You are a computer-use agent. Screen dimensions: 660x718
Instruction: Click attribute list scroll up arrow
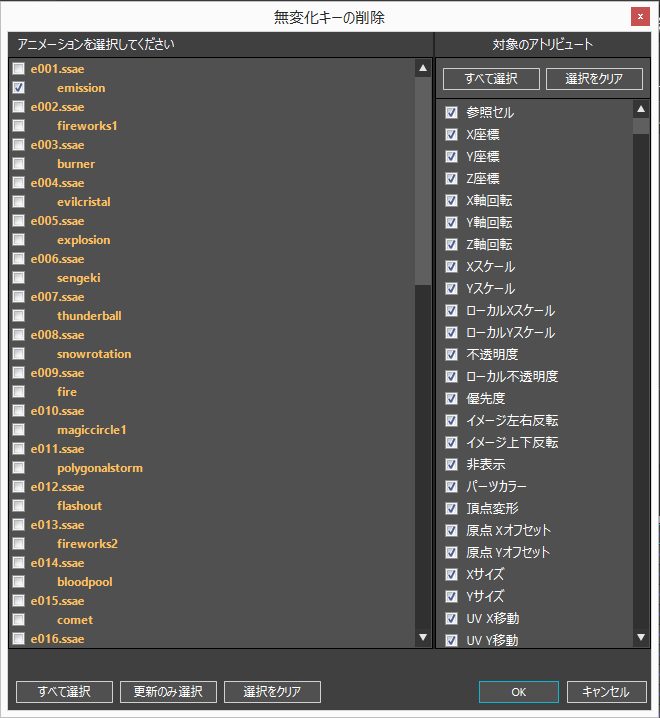641,109
